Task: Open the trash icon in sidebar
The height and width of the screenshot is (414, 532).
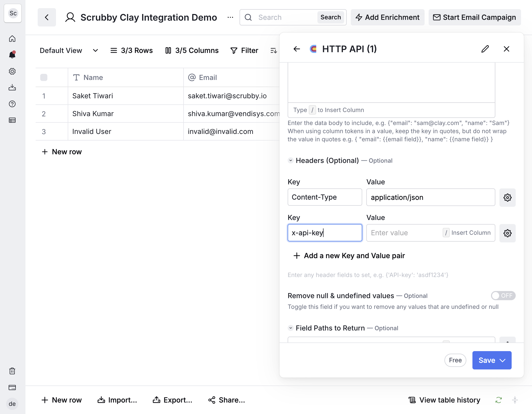Action: (12, 371)
